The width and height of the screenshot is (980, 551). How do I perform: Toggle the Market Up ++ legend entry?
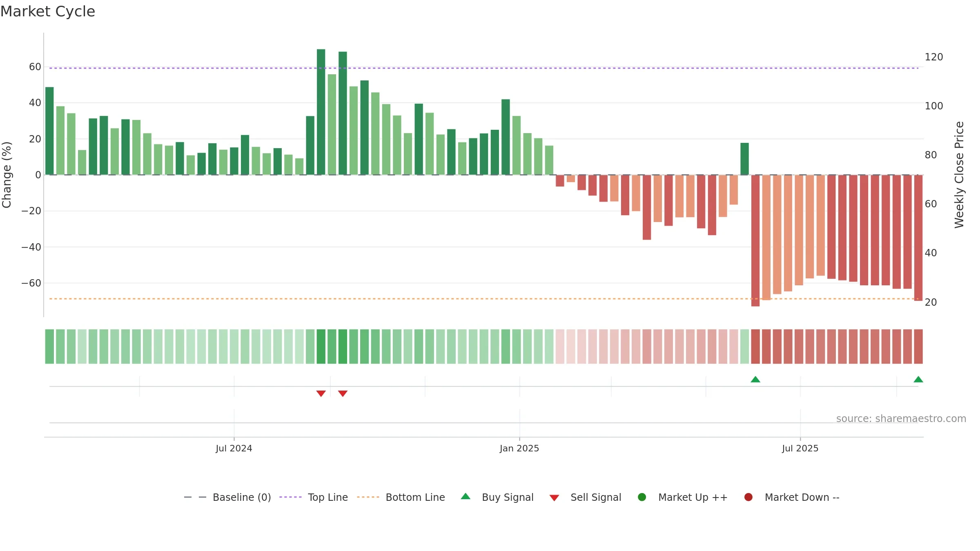682,497
